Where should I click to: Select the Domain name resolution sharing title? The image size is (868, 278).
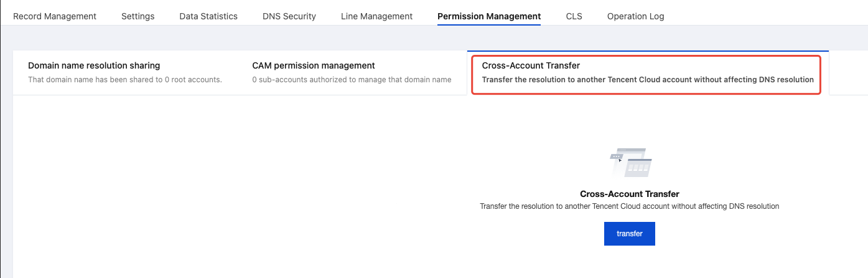pyautogui.click(x=94, y=65)
